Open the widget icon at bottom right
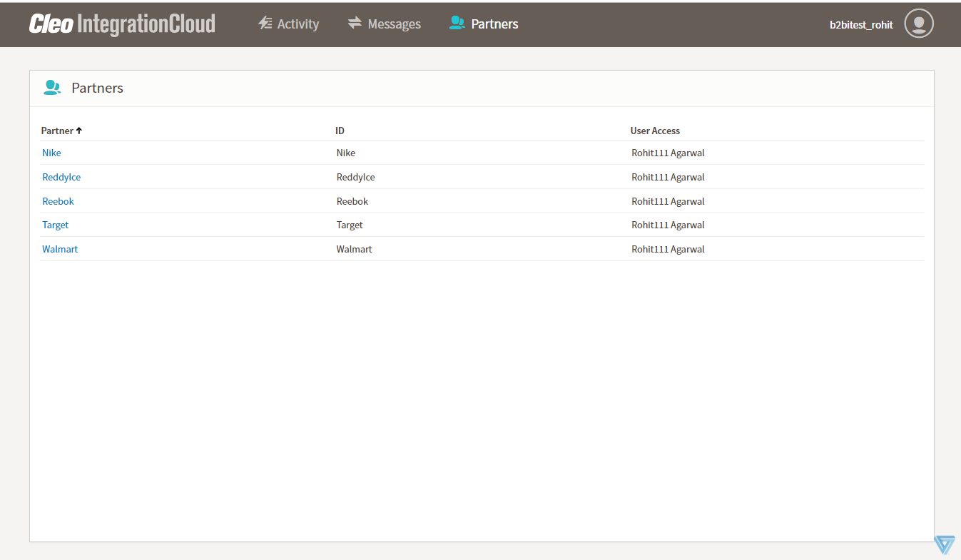 coord(944,544)
